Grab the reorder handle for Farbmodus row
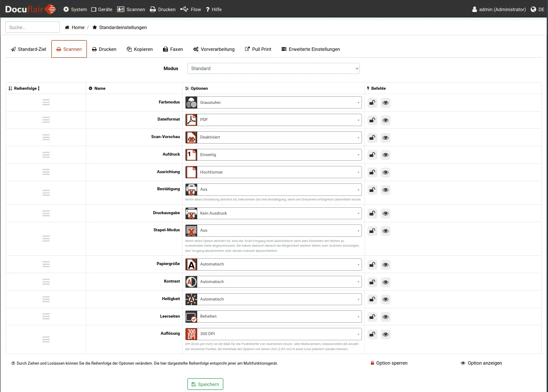Viewport: 548px width, 392px height. 46,103
